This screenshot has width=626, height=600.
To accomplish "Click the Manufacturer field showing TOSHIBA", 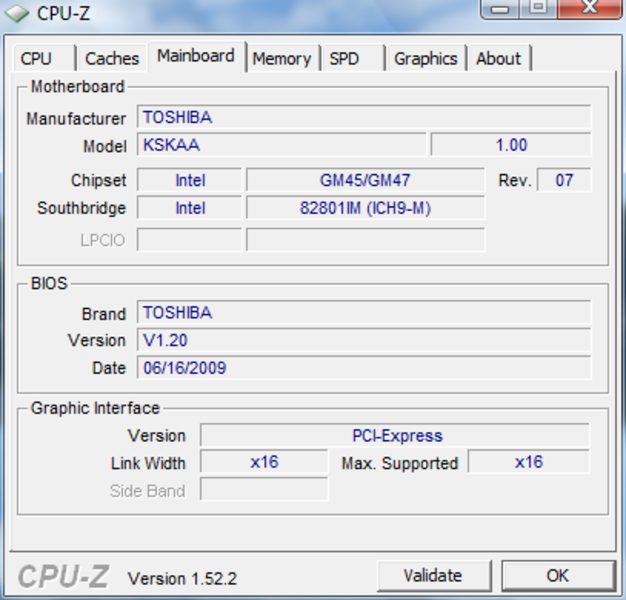I will pyautogui.click(x=364, y=117).
